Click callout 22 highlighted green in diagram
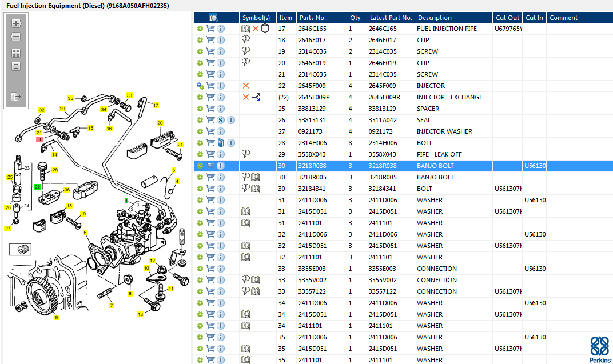613x364 pixels. click(37, 187)
